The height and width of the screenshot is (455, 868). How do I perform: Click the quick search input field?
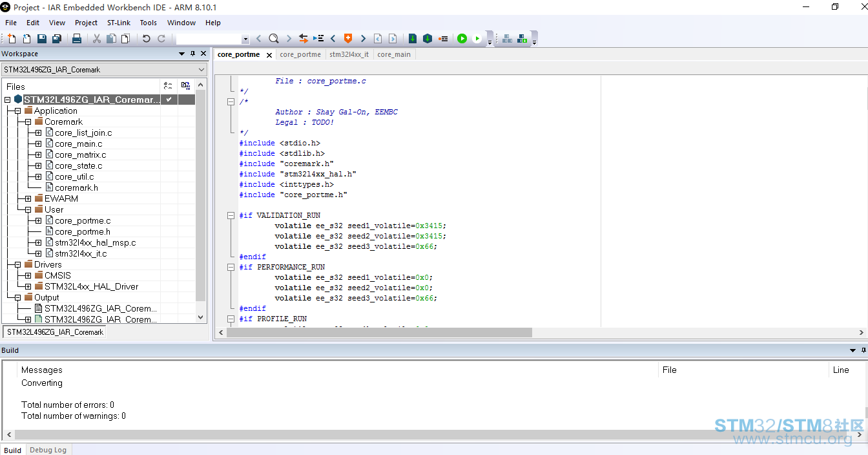click(x=209, y=39)
